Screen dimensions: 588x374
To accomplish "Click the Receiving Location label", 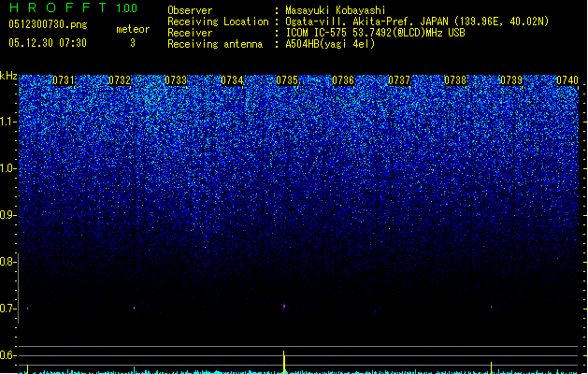I will point(218,22).
